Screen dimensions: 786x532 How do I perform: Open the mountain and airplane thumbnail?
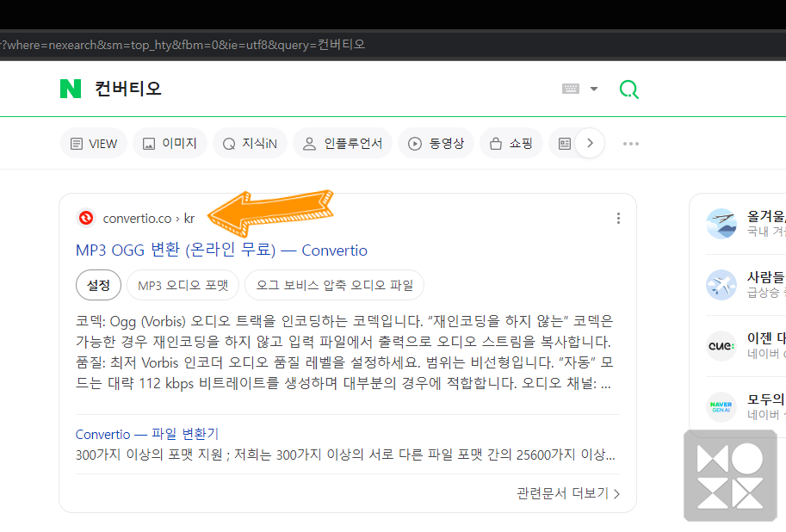tap(721, 224)
